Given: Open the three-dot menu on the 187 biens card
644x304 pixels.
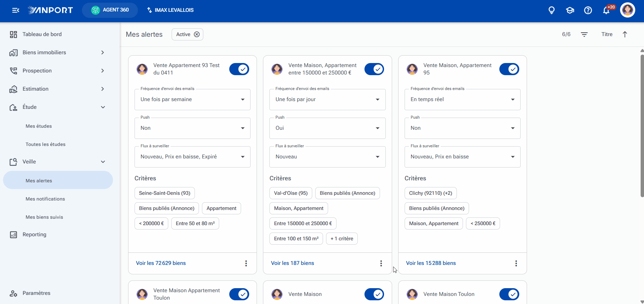Looking at the screenshot, I should tap(381, 263).
